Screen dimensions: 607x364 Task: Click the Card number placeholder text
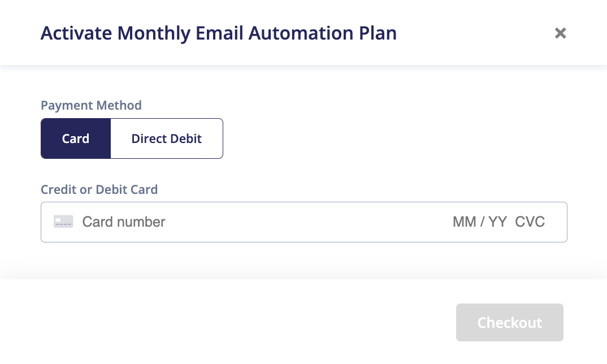pyautogui.click(x=123, y=222)
